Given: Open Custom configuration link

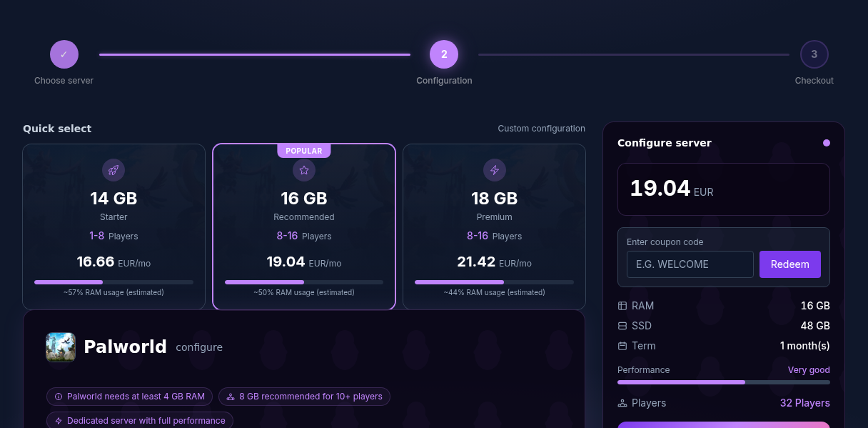Looking at the screenshot, I should coord(541,129).
